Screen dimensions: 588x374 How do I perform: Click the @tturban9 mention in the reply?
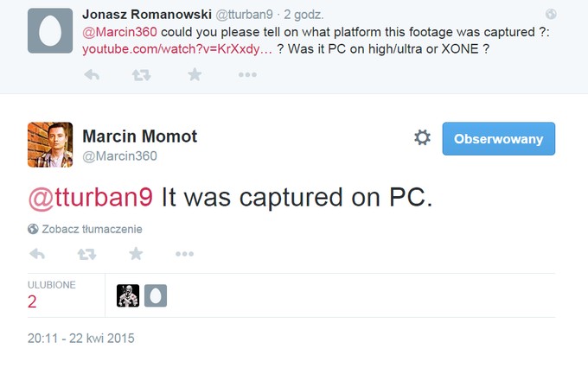[91, 198]
